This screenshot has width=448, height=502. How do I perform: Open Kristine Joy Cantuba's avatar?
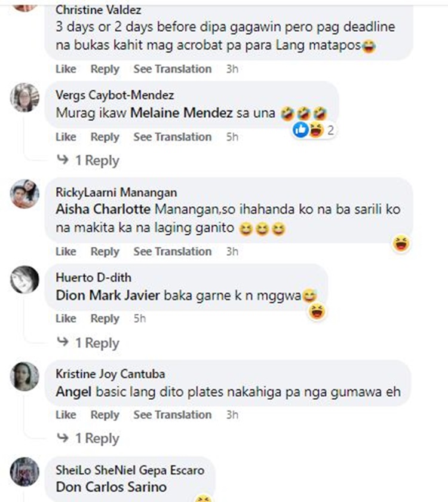click(x=24, y=376)
